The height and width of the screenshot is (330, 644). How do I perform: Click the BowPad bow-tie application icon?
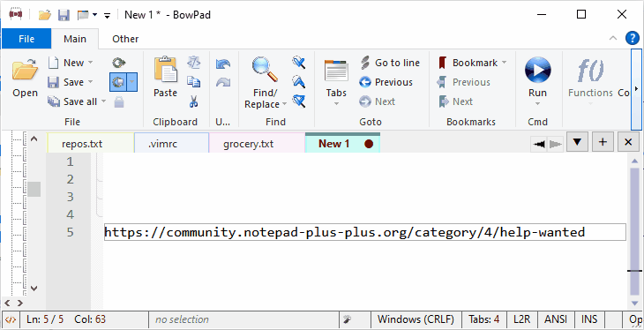click(16, 15)
